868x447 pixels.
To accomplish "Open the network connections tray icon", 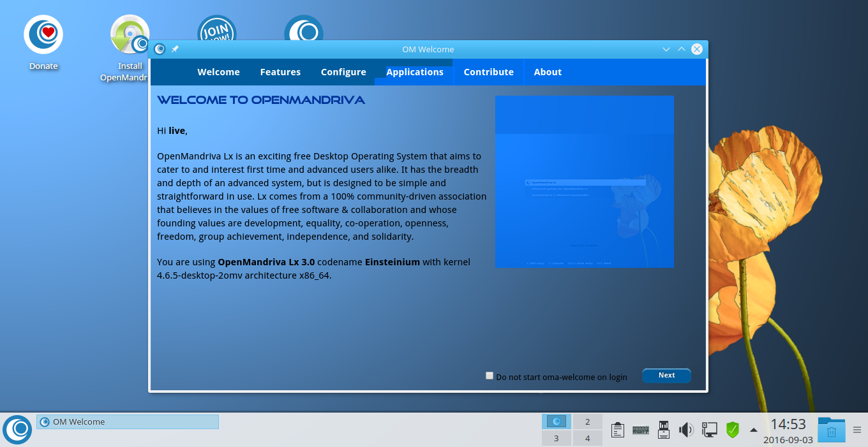I will pos(709,430).
